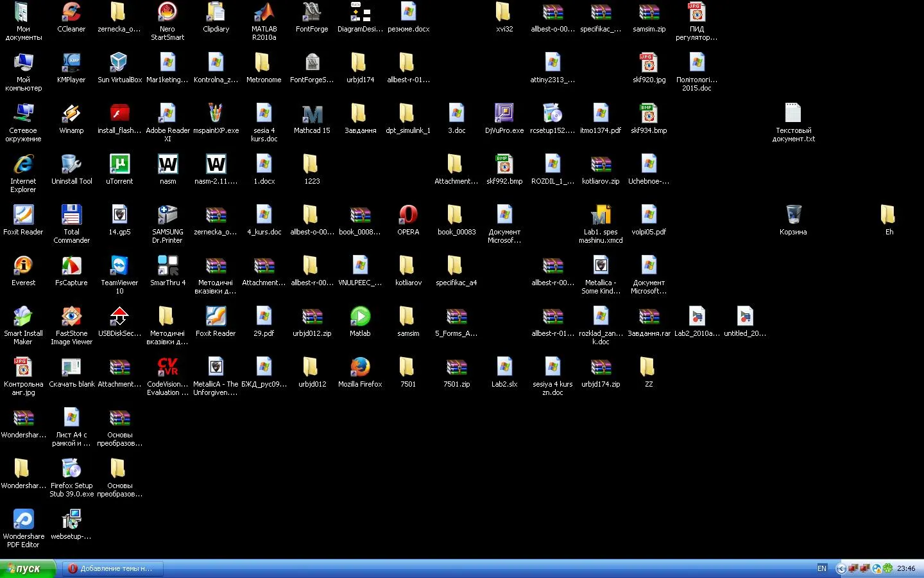The image size is (924, 578).
Task: Select Total Commander shortcut
Action: pos(71,224)
